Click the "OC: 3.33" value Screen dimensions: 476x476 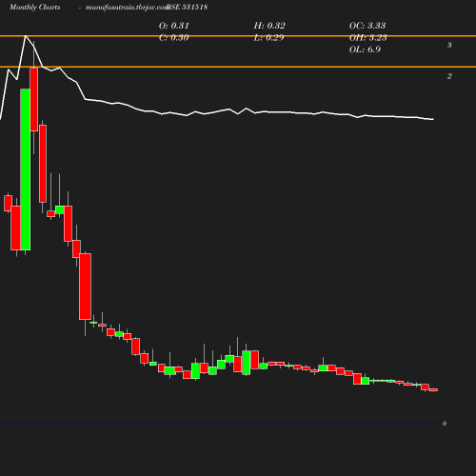367,26
